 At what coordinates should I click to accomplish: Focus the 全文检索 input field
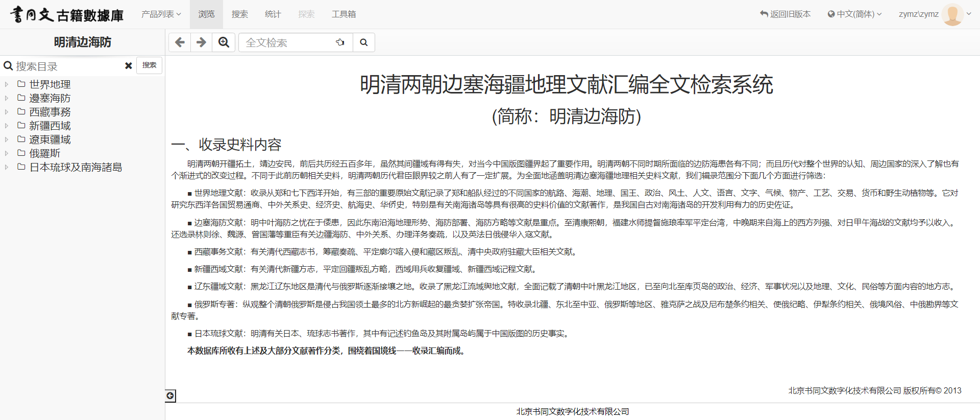coord(286,42)
